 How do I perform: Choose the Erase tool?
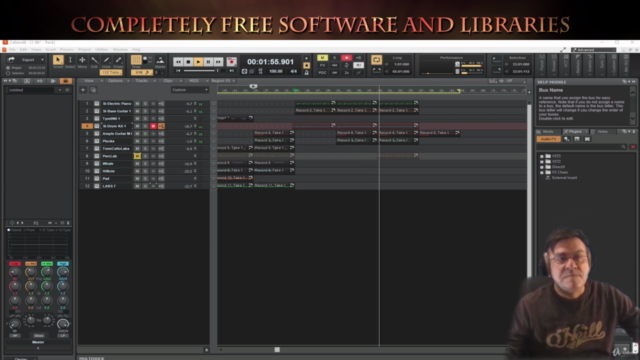118,60
